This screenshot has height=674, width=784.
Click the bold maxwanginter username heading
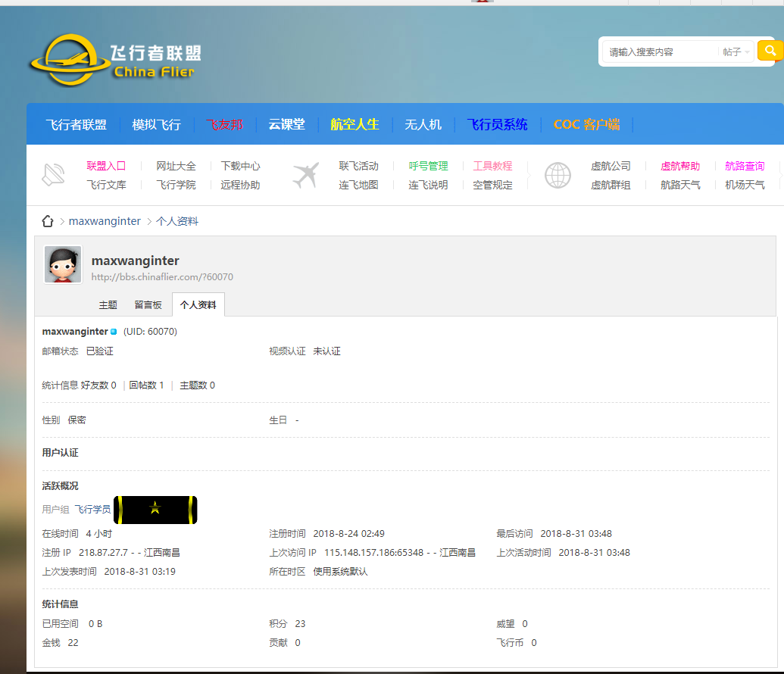coord(136,261)
